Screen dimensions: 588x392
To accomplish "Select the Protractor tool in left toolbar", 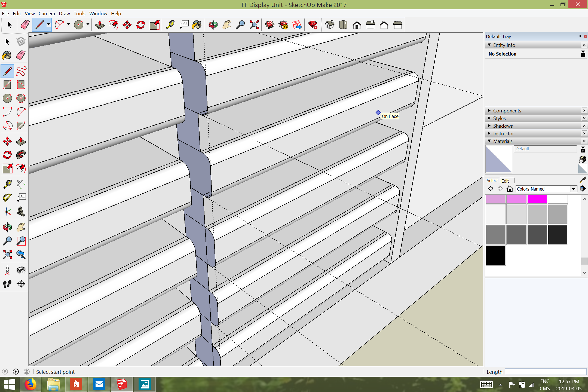I will (7, 197).
